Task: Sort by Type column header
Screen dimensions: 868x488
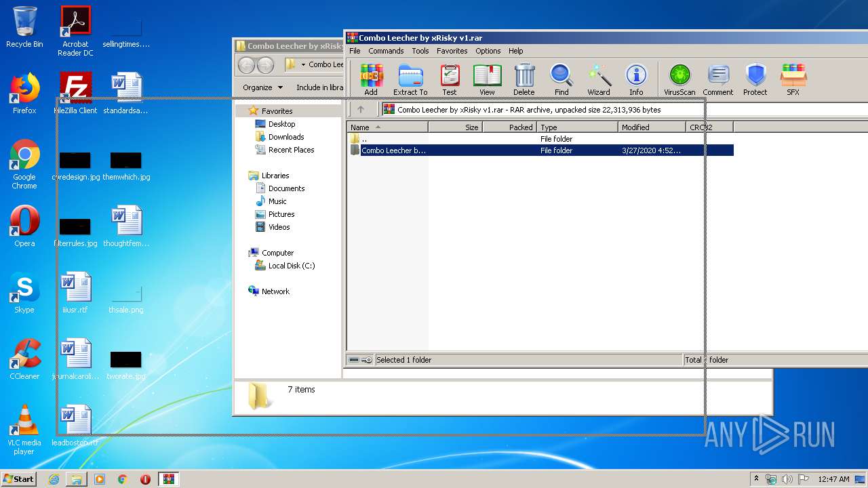Action: coord(577,127)
